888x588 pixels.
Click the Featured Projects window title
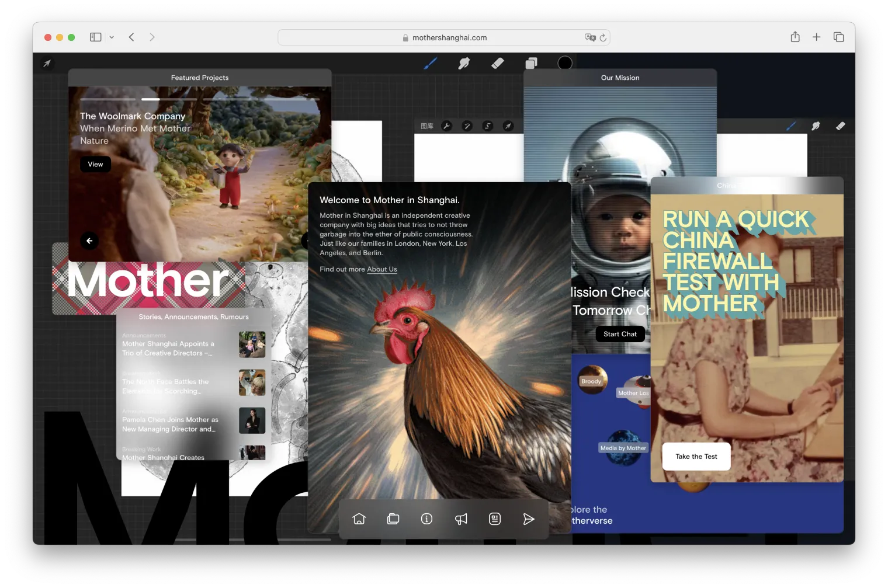click(x=200, y=78)
